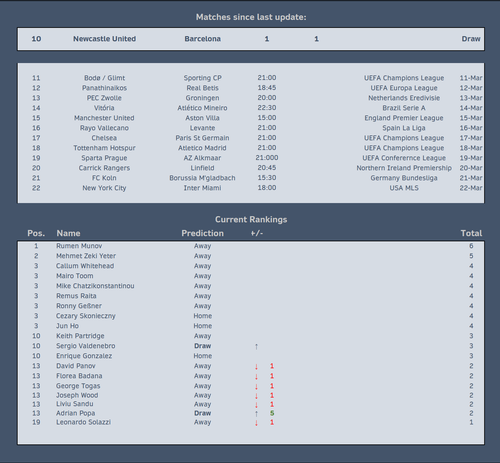500x463 pixels.
Task: Click Atletico Madrid away team
Action: tap(202, 148)
